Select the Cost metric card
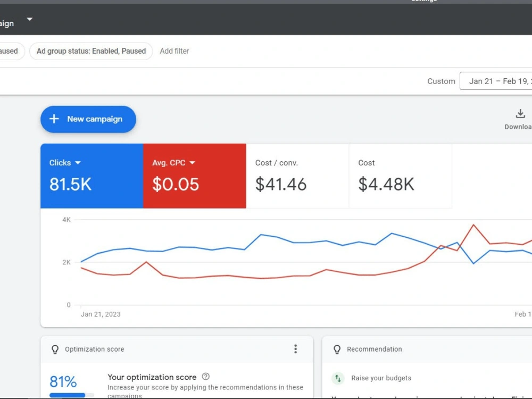This screenshot has width=532, height=399. pos(401,176)
